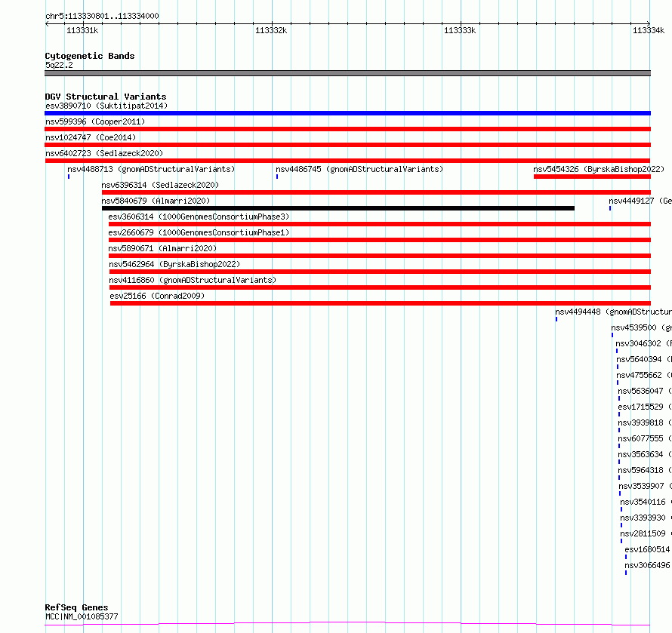The height and width of the screenshot is (633, 672).
Task: Click the nsv3539907 variant label
Action: coord(645,486)
